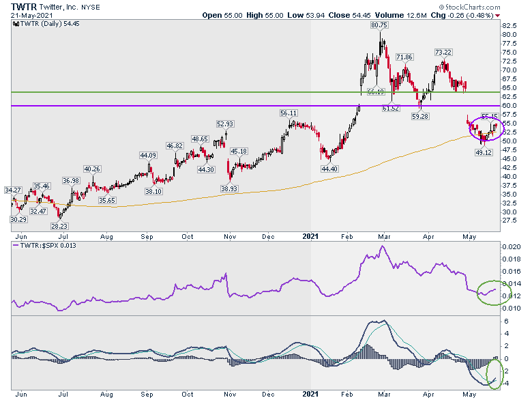Click the 44.30 price label

(206, 169)
